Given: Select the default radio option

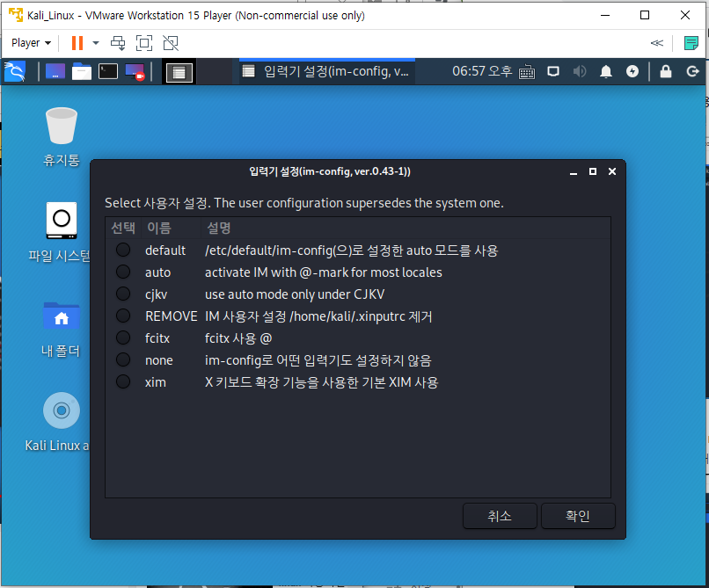Looking at the screenshot, I should (x=123, y=250).
